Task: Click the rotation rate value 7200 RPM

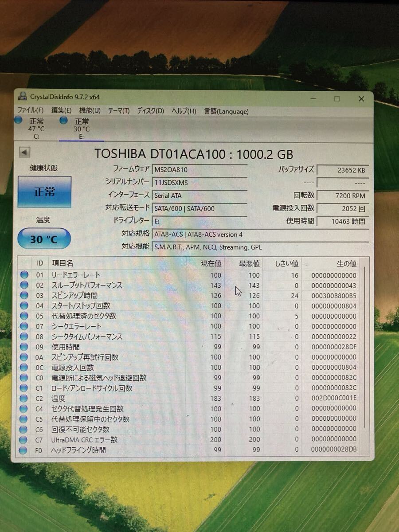Action: [343, 196]
